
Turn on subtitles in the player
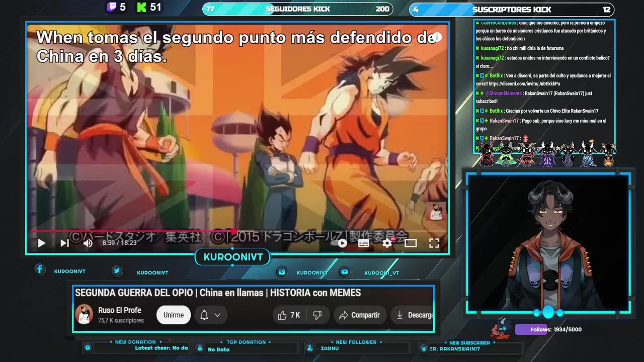(363, 243)
